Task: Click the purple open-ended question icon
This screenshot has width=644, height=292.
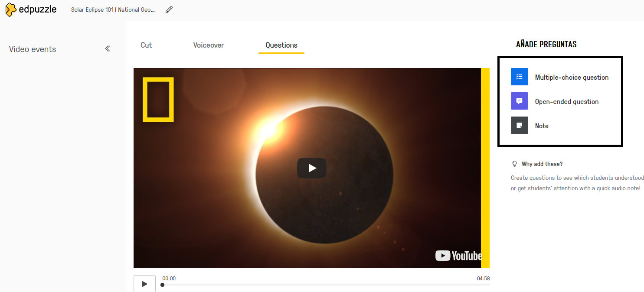Action: [x=519, y=101]
